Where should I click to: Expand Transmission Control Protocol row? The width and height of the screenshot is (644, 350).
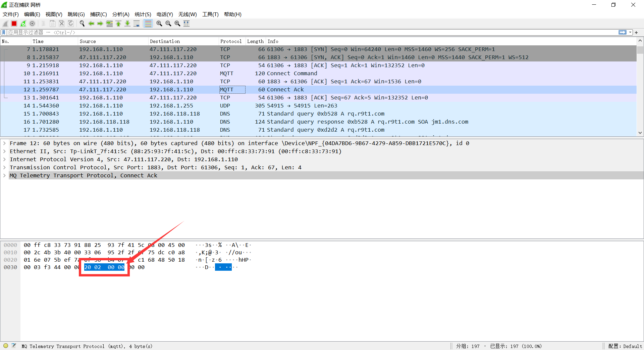4,167
